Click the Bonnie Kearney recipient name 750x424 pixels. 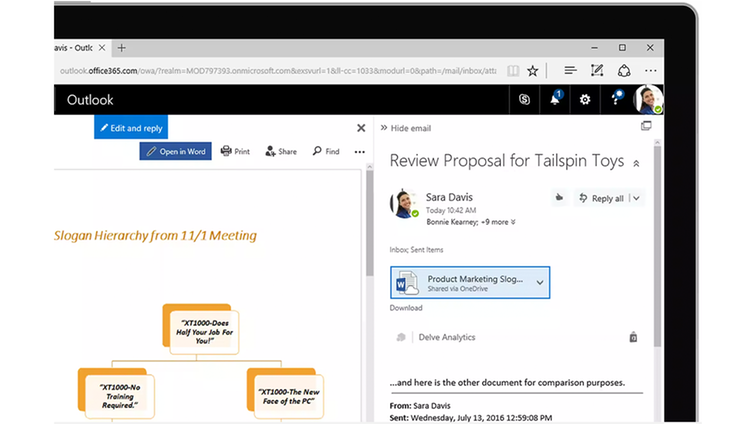[452, 222]
